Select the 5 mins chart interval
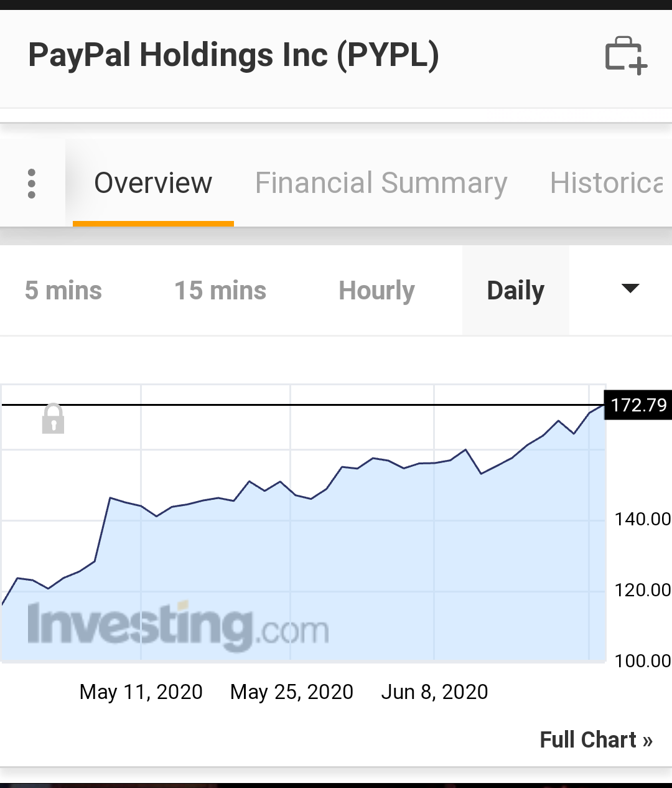Screen dimensions: 672x788 pos(63,291)
